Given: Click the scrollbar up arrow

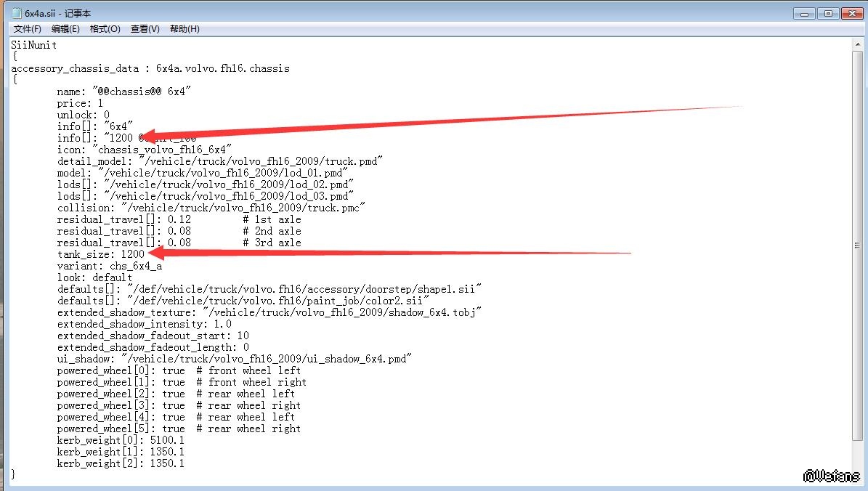Looking at the screenshot, I should (858, 44).
